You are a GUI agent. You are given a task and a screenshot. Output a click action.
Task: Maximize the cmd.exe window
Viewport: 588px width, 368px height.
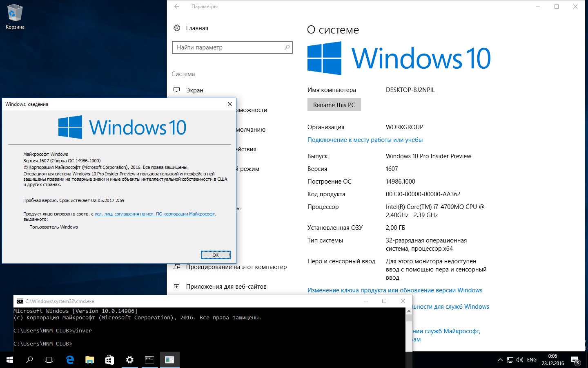click(x=384, y=301)
